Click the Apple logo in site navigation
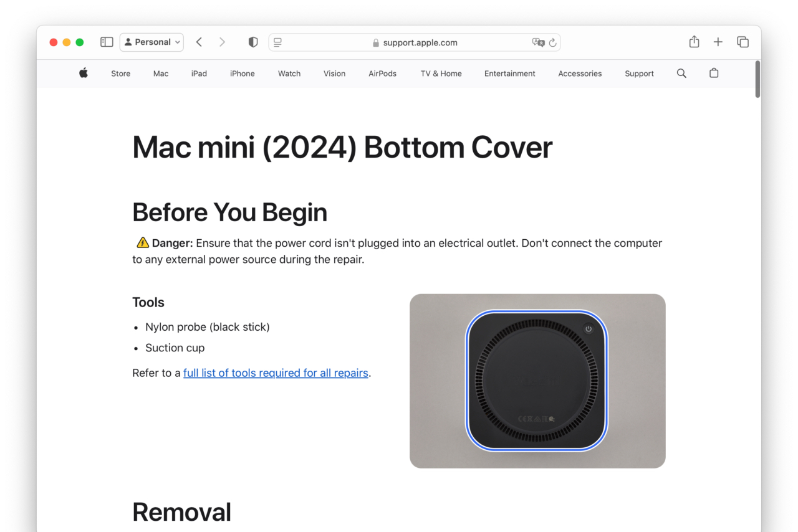The height and width of the screenshot is (532, 798). coord(84,73)
